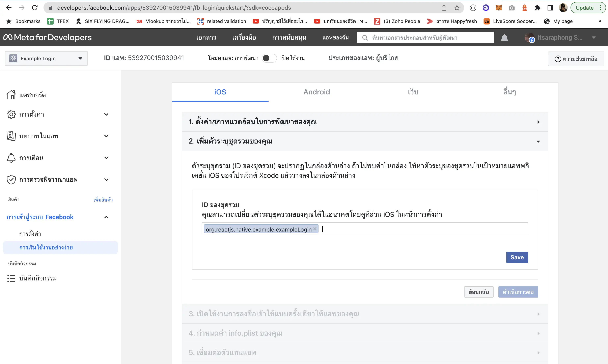Image resolution: width=608 pixels, height=364 pixels.
Task: Open MetaMask fox extension icon
Action: click(x=499, y=8)
